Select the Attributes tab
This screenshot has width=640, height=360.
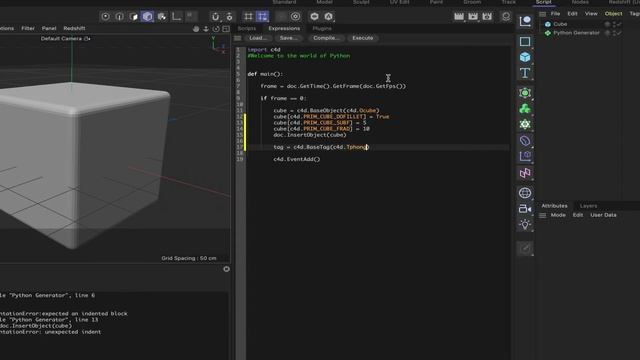tap(554, 206)
